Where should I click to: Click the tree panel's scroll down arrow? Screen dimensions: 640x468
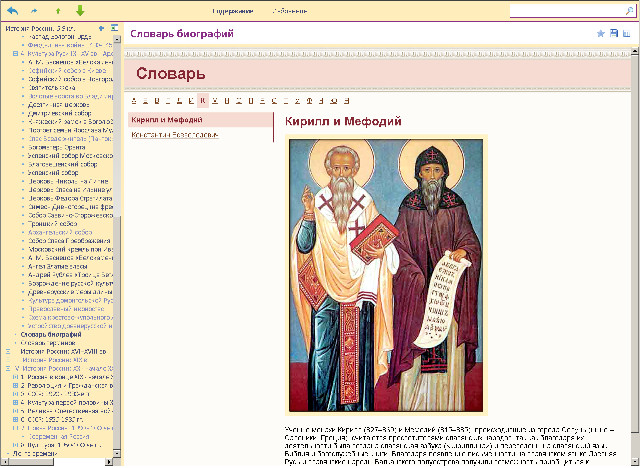click(117, 453)
